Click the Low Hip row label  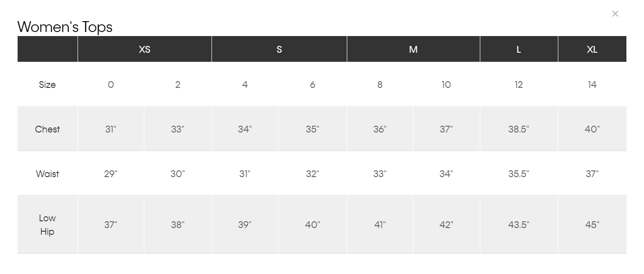coord(47,225)
